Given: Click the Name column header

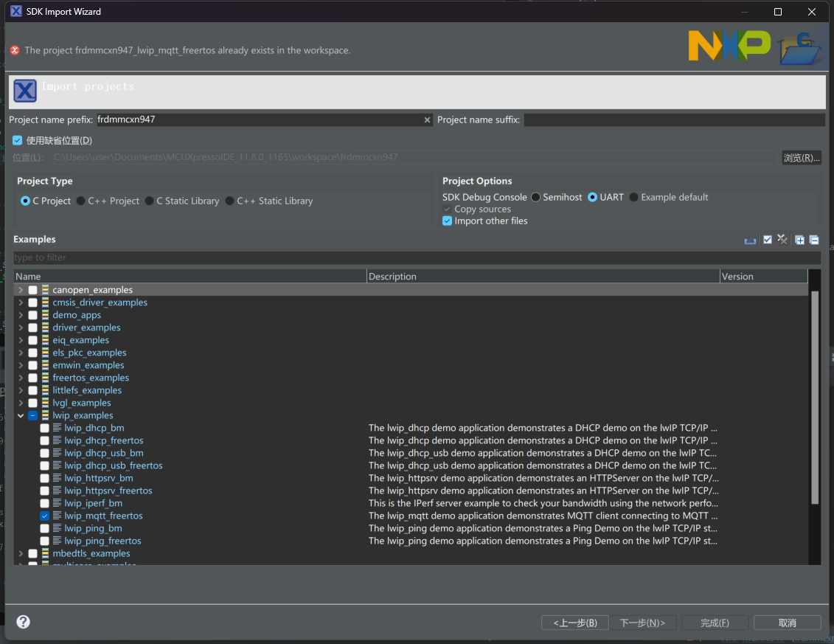Looking at the screenshot, I should point(190,276).
